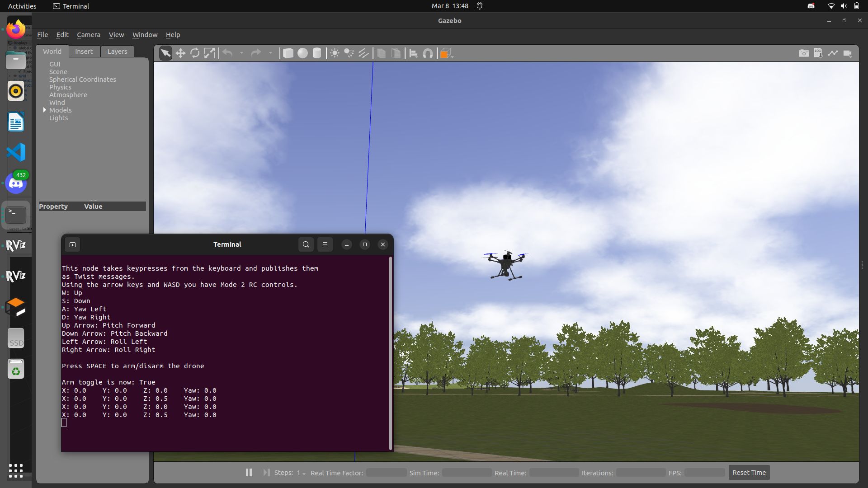Switch to the Insert tab
Screen dimensions: 868x488
[x=84, y=52]
